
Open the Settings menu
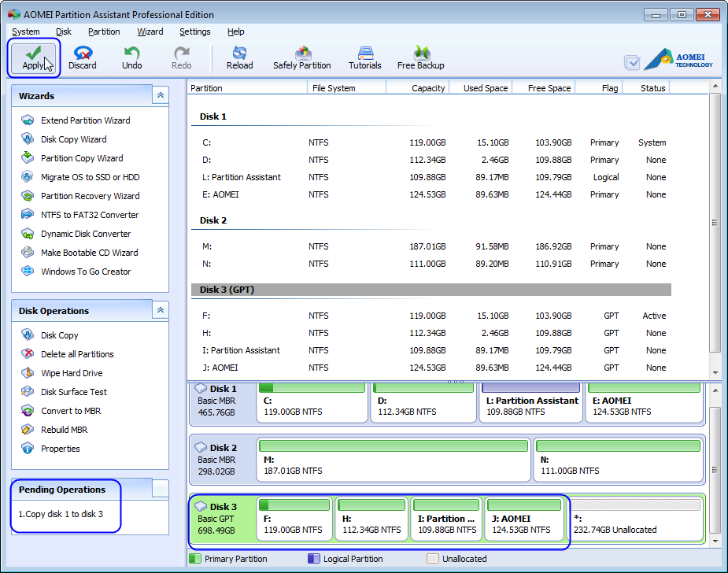click(x=194, y=31)
